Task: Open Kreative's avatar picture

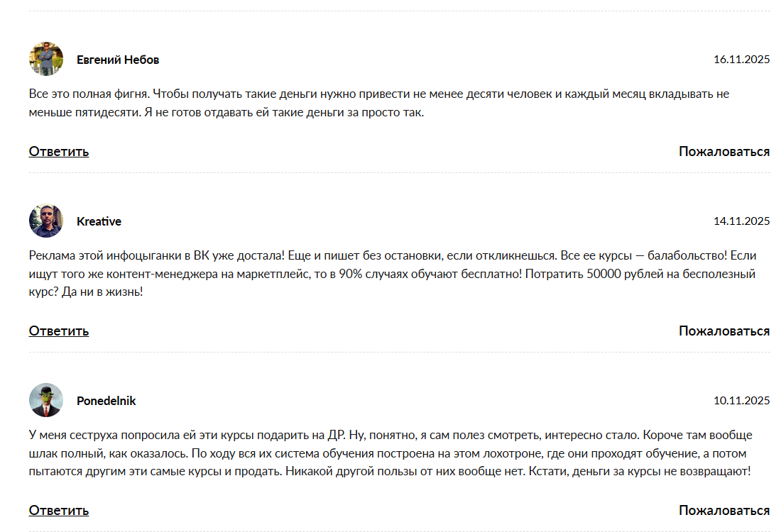Action: [46, 221]
